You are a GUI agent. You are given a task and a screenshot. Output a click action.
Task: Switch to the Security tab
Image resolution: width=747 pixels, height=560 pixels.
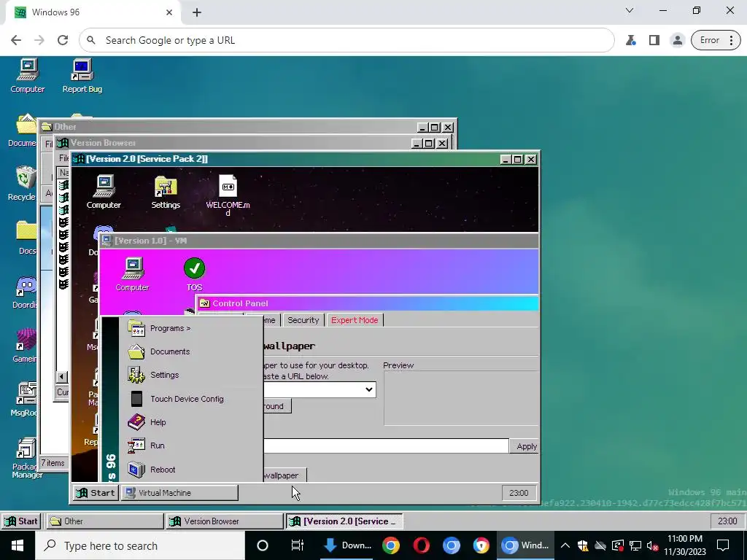(x=303, y=320)
